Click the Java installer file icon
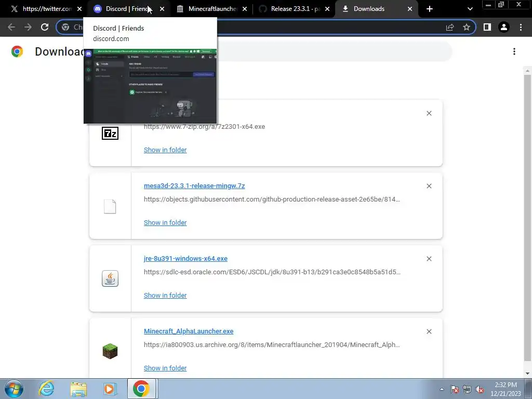This screenshot has height=399, width=532. [110, 278]
